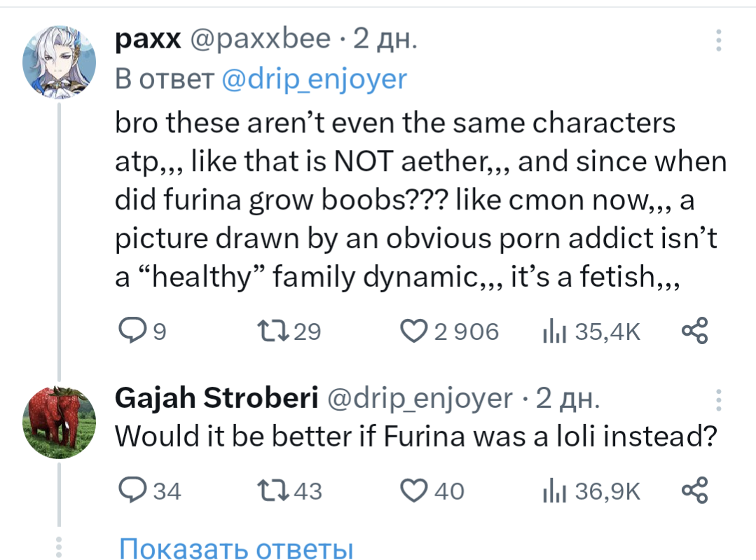Open Gajah Stroberi display name link

pos(217,398)
